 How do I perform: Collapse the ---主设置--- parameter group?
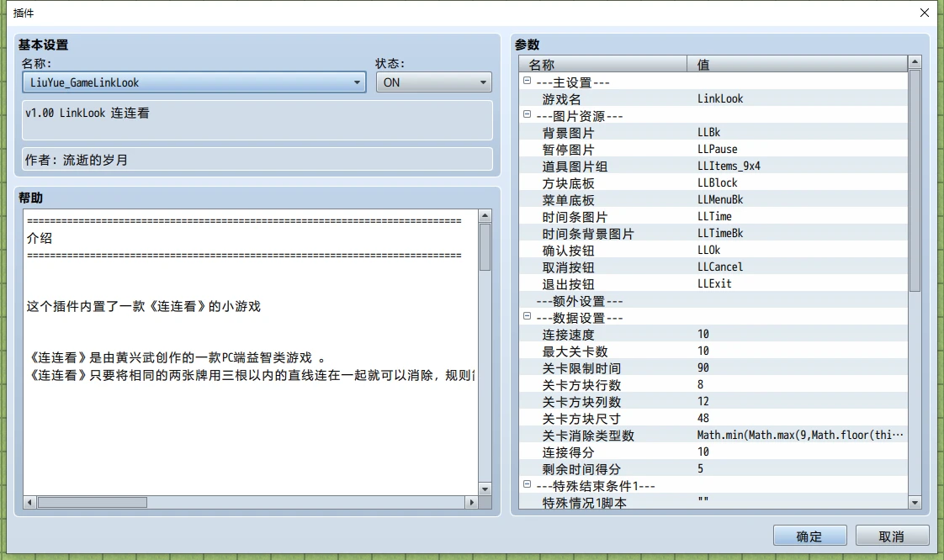[x=527, y=81]
